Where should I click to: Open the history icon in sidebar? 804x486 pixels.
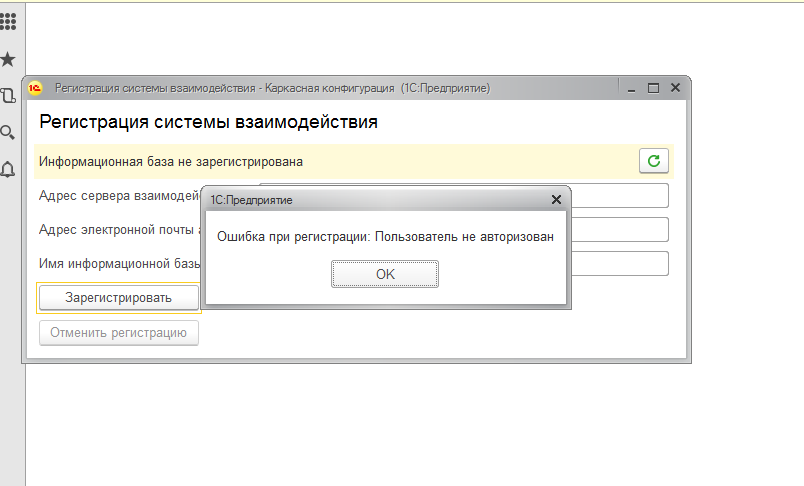[8, 95]
